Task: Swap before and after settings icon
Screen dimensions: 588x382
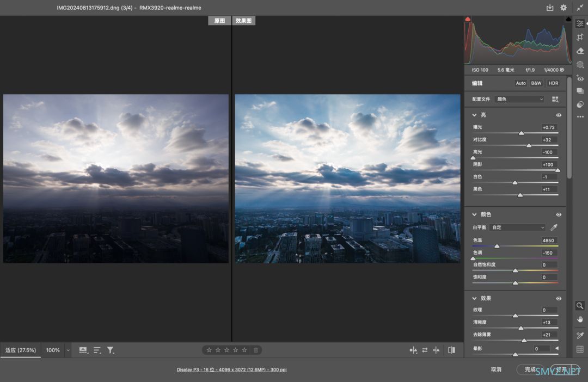Action: click(425, 350)
